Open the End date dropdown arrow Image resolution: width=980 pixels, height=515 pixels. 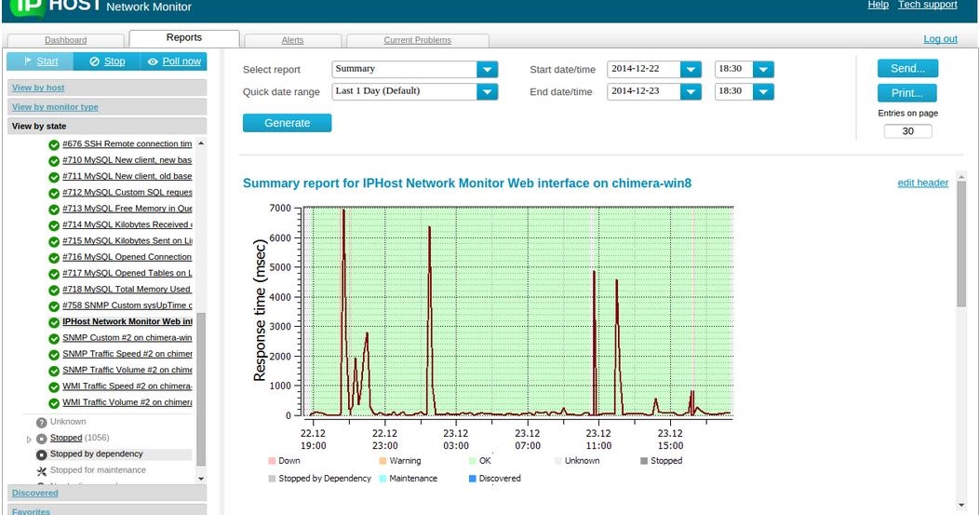click(691, 92)
